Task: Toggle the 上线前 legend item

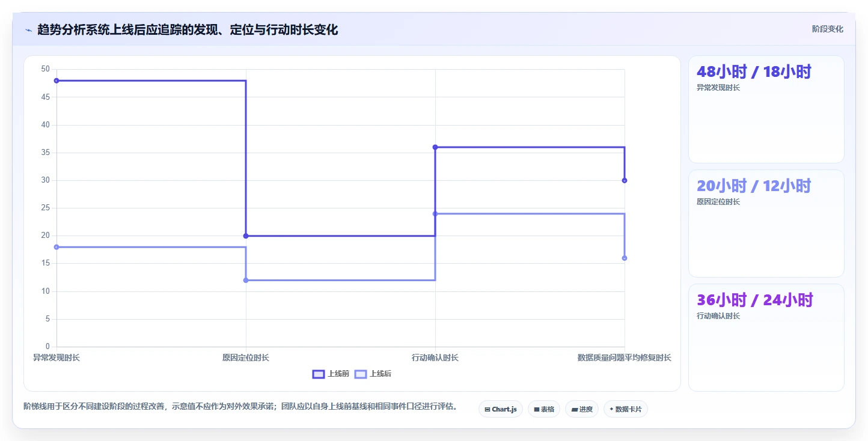Action: coord(331,374)
